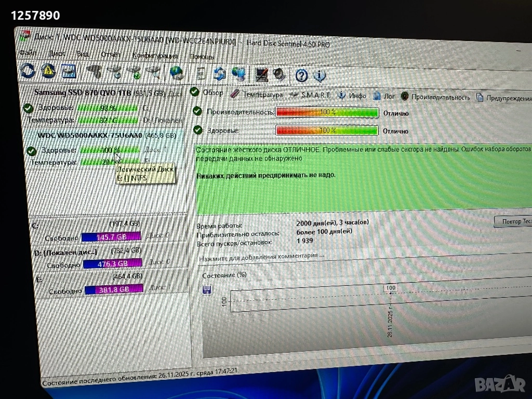Open the Помощь menu
This screenshot has width=532, height=399.
[x=202, y=57]
